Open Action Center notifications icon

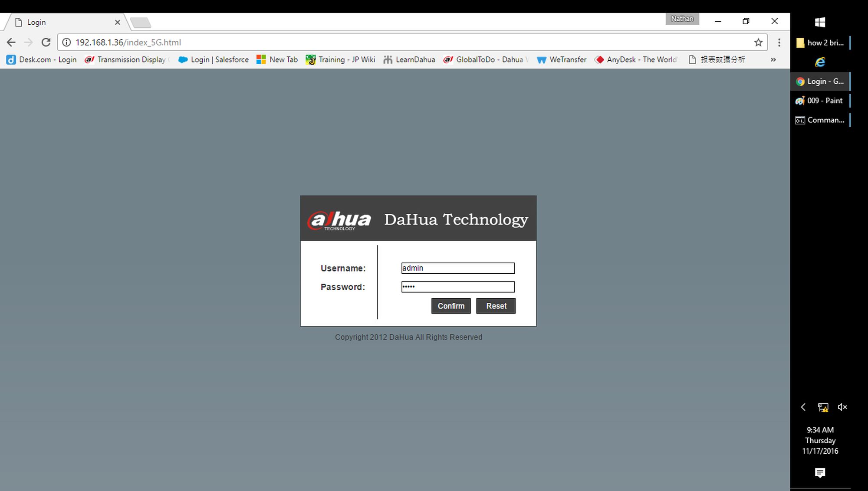click(820, 472)
